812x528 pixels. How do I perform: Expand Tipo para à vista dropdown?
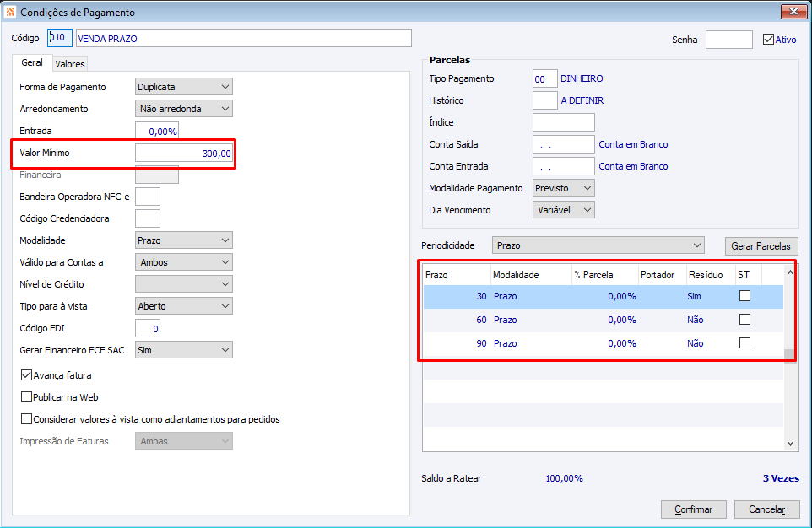pos(184,306)
